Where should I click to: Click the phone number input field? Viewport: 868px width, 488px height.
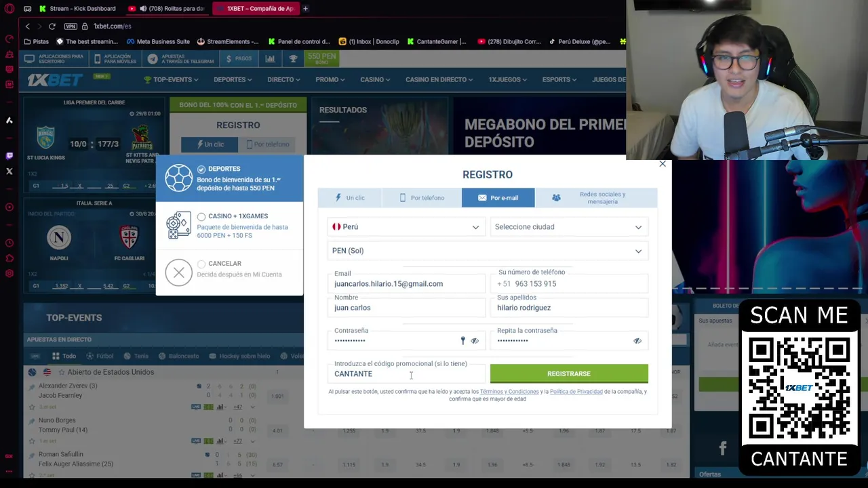[569, 284]
